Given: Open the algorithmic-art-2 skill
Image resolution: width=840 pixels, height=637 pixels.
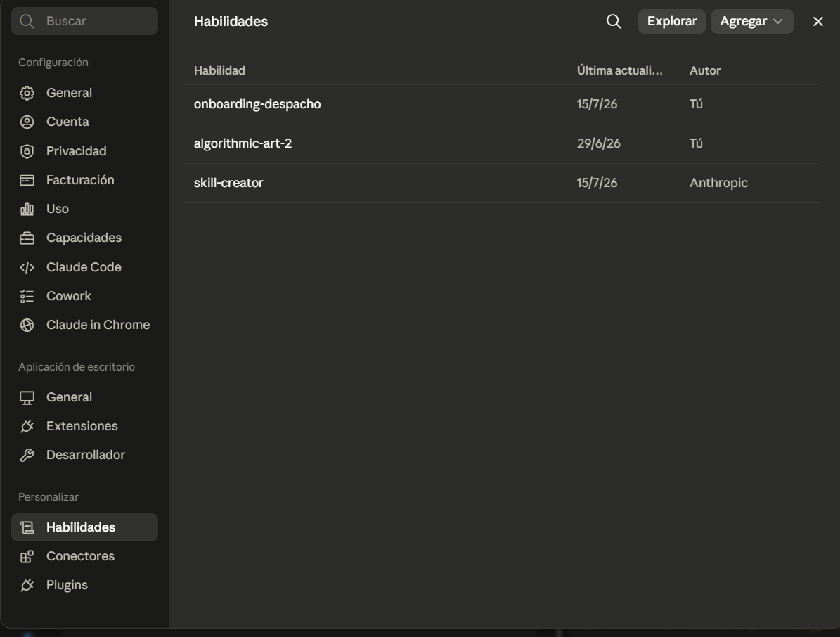Looking at the screenshot, I should [243, 143].
